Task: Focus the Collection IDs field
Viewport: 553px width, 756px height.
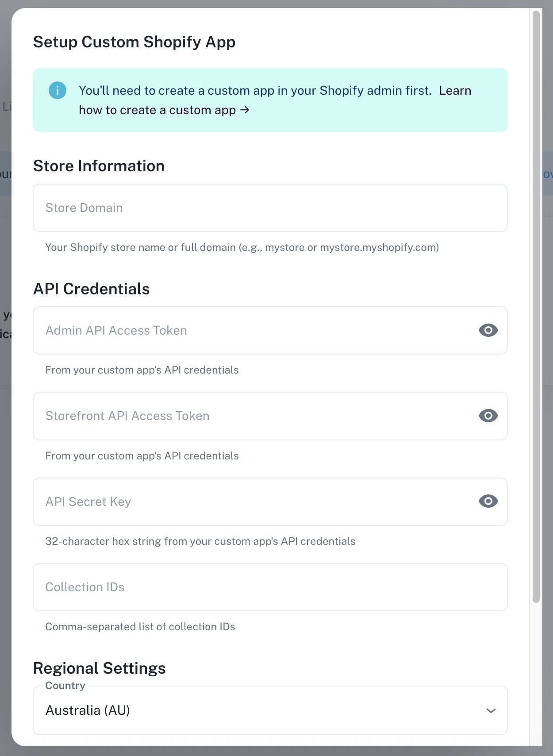Action: click(x=270, y=587)
